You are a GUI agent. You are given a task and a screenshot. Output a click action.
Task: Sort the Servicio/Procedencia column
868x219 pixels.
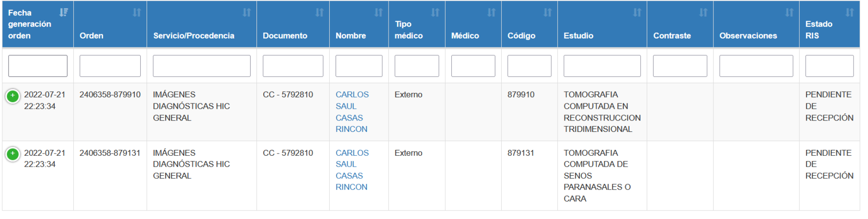pos(247,13)
